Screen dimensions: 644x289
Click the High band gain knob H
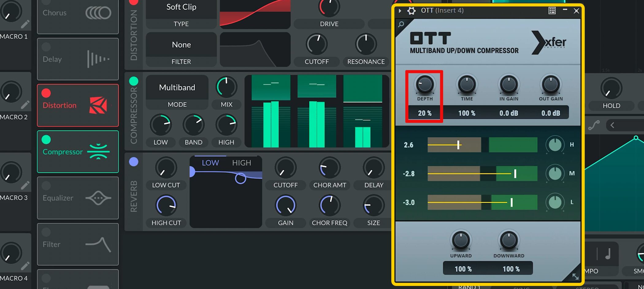(x=555, y=145)
